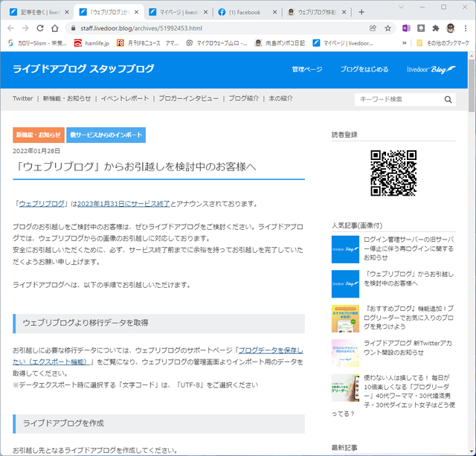The image size is (476, 456).
Task: Switch to the 記事を書く tab
Action: [37, 12]
